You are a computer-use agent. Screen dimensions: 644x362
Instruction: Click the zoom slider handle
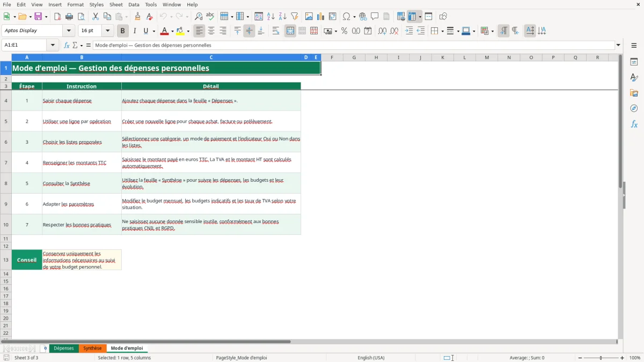pyautogui.click(x=601, y=358)
